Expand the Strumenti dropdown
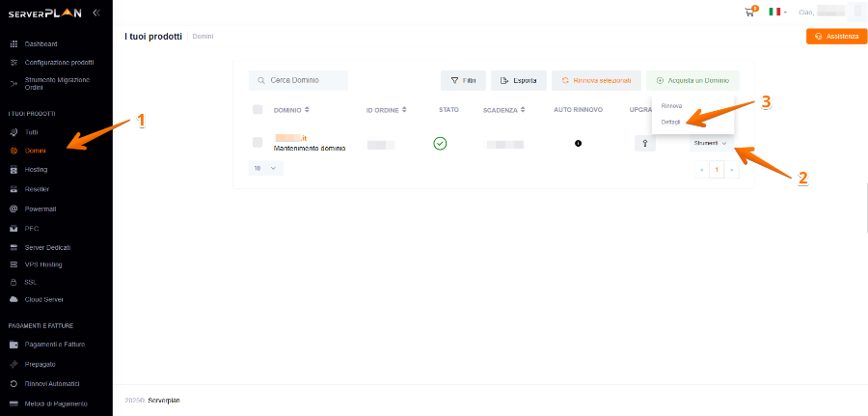868x416 pixels. tap(710, 143)
